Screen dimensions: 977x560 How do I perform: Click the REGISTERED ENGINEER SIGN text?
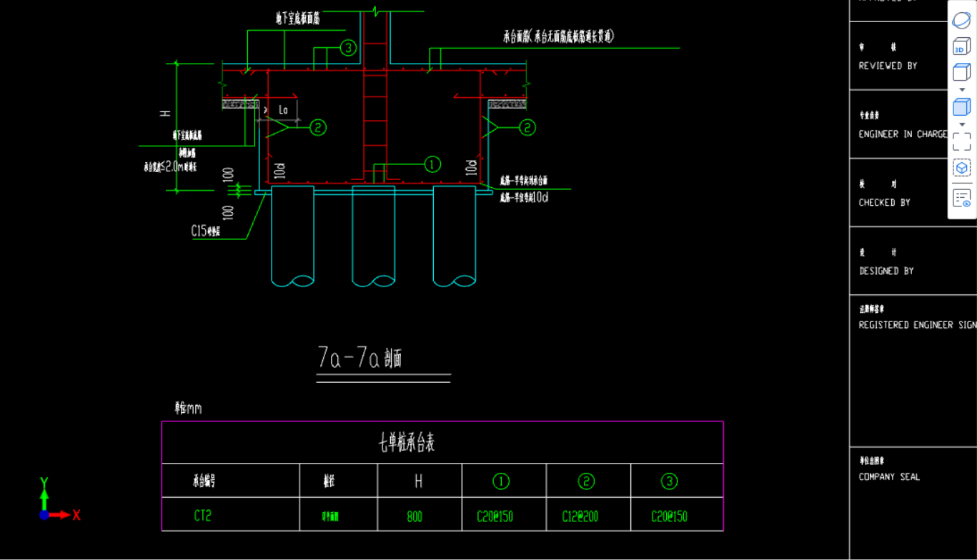tap(918, 325)
